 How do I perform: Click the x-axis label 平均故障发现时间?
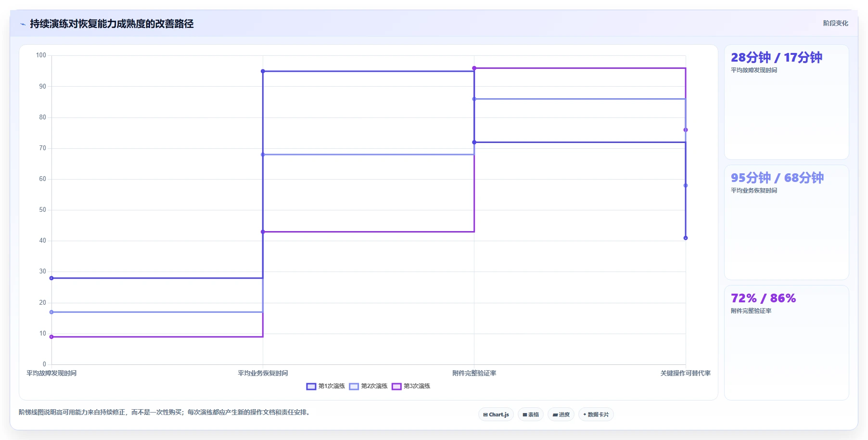click(x=51, y=373)
